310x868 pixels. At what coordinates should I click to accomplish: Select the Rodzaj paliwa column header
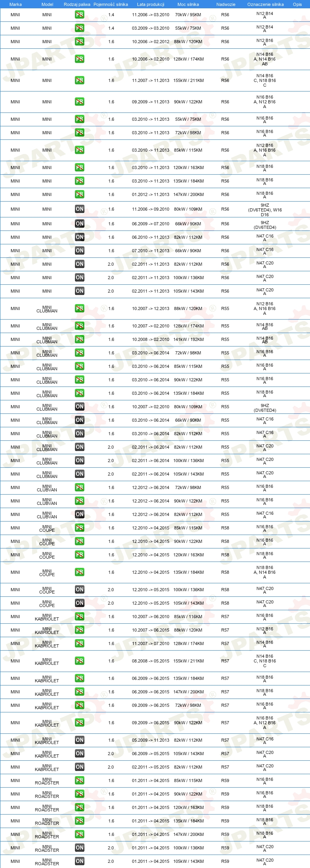pyautogui.click(x=77, y=4)
